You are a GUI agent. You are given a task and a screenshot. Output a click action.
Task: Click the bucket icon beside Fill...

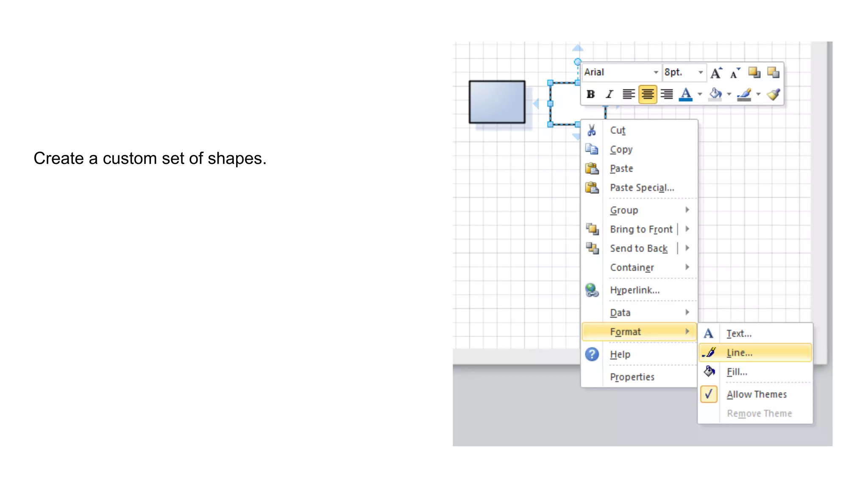[x=709, y=372]
